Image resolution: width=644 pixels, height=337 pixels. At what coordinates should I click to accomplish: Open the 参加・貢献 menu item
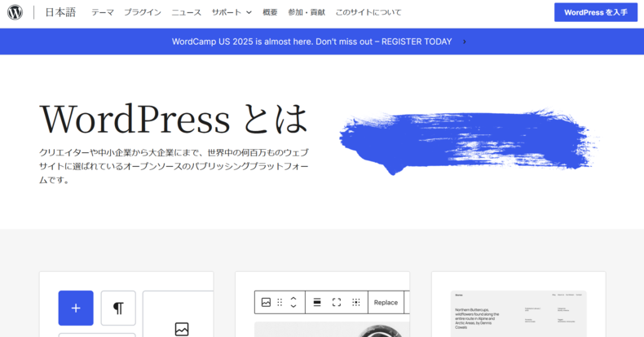[x=307, y=12]
